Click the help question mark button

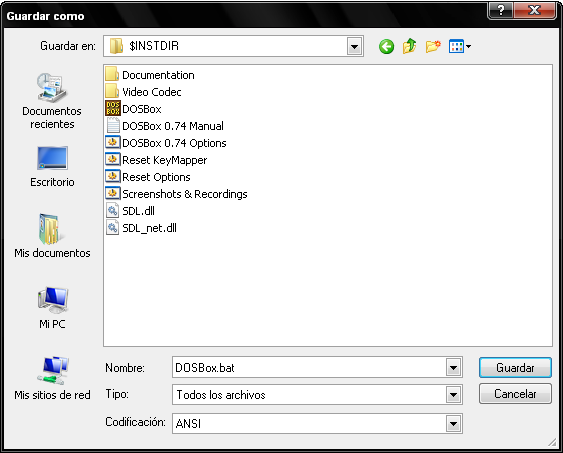(501, 10)
